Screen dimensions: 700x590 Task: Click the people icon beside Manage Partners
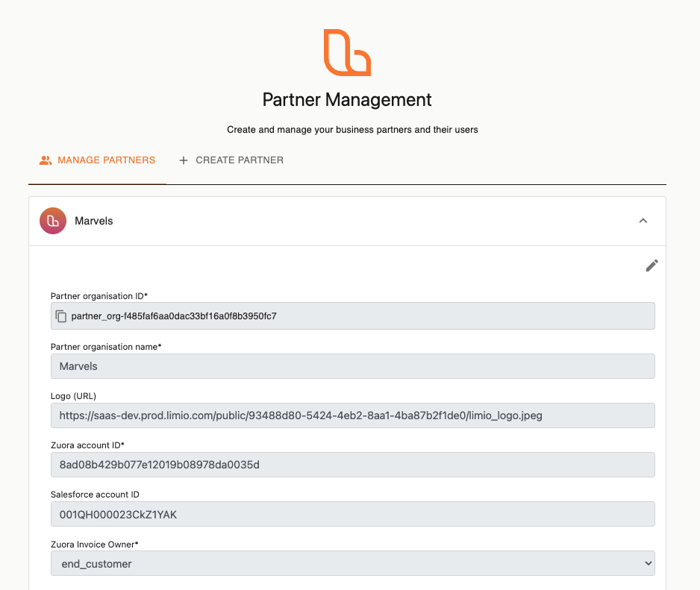45,160
